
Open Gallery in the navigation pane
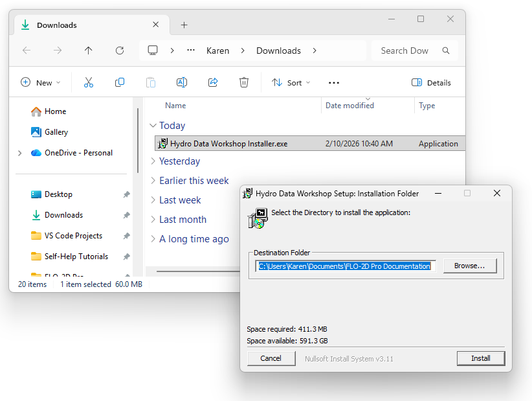(x=56, y=132)
